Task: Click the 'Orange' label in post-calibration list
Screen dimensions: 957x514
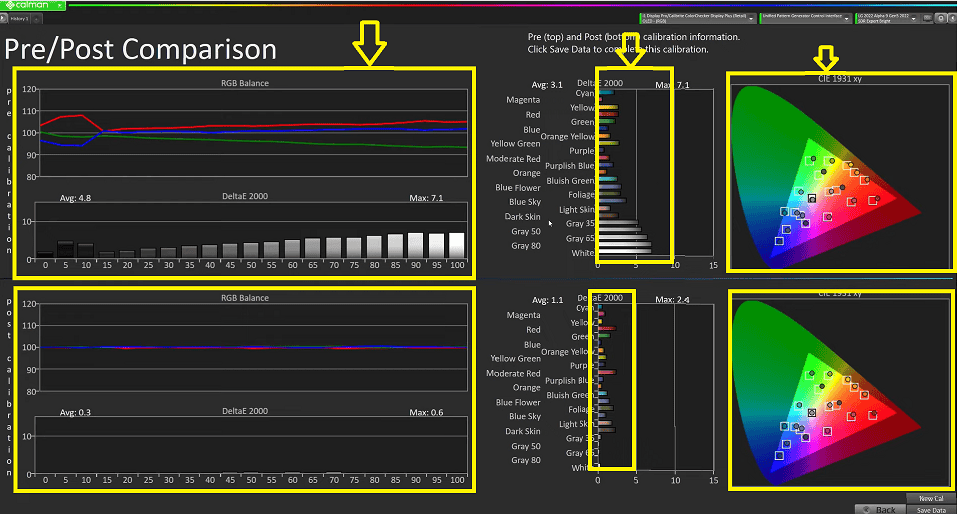Action: click(526, 388)
